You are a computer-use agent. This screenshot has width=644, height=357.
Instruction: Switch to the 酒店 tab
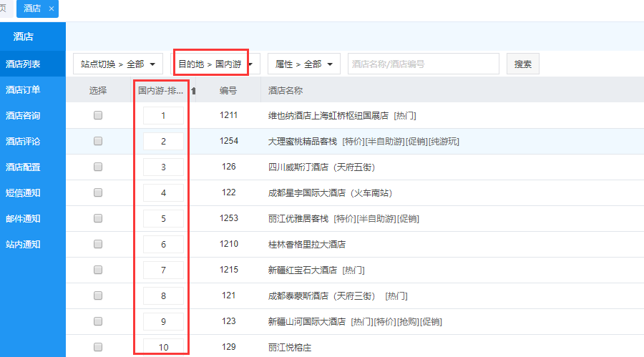[x=31, y=9]
